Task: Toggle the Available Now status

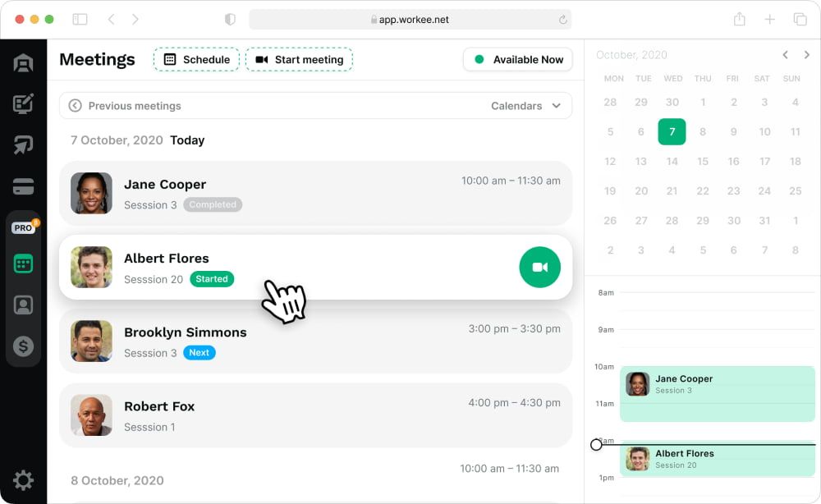Action: click(517, 60)
